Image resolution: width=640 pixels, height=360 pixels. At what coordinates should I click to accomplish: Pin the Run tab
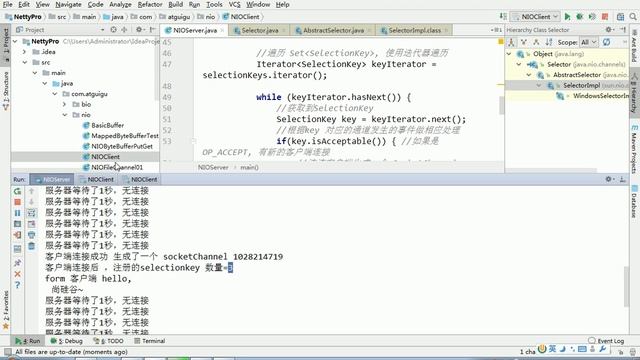point(18,263)
